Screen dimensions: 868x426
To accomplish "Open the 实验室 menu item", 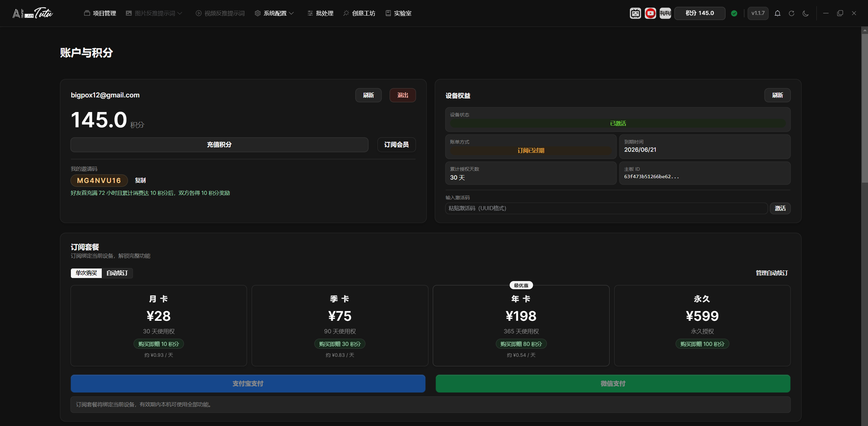I will click(399, 13).
